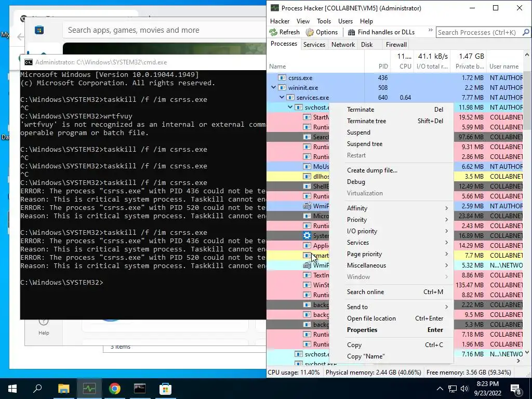Switch to the Disk tab
Viewport: 532px width, 399px height.
367,45
